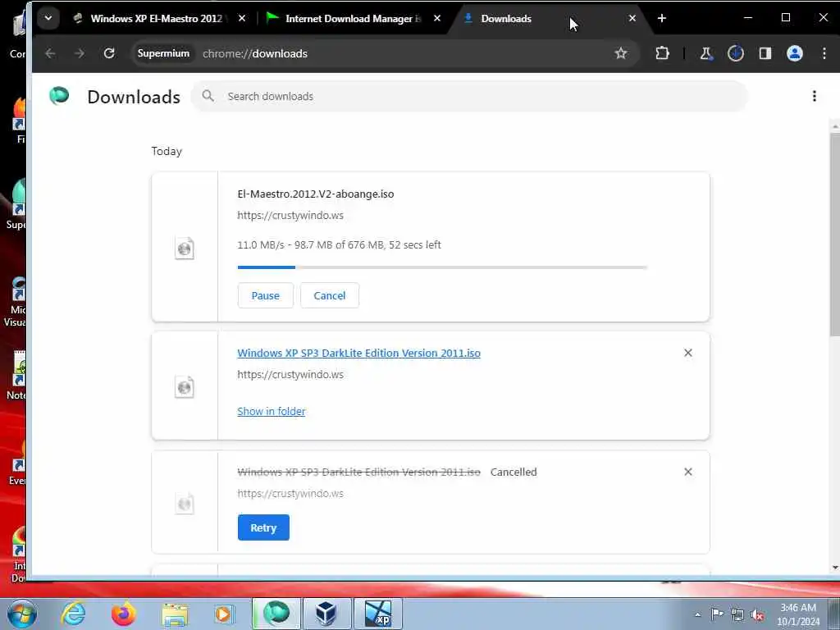Cancel the El-Maestro download
840x630 pixels.
click(x=330, y=295)
